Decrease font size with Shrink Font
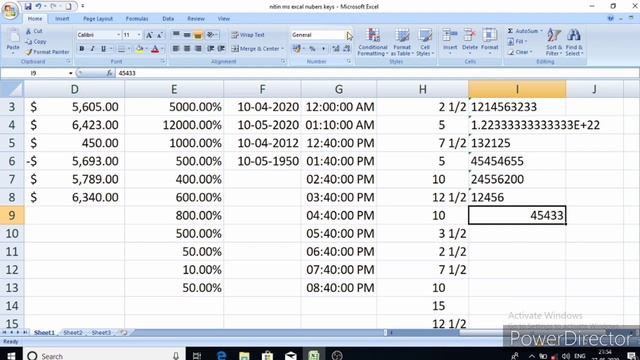The image size is (640, 360). pyautogui.click(x=160, y=35)
